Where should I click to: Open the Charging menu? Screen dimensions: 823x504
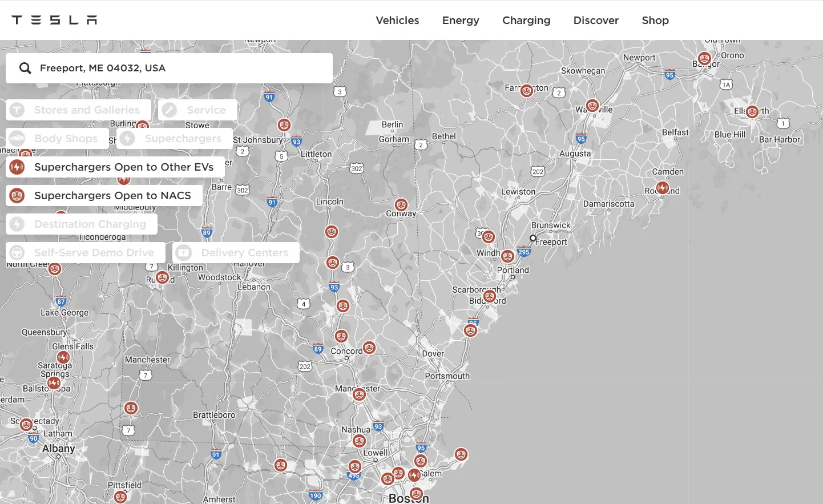pos(526,20)
